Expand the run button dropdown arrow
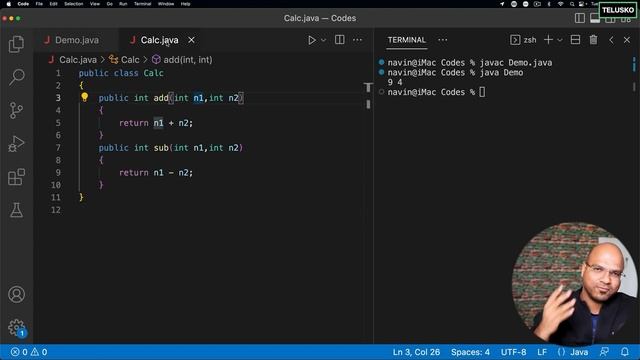This screenshot has width=640, height=360. click(x=323, y=40)
